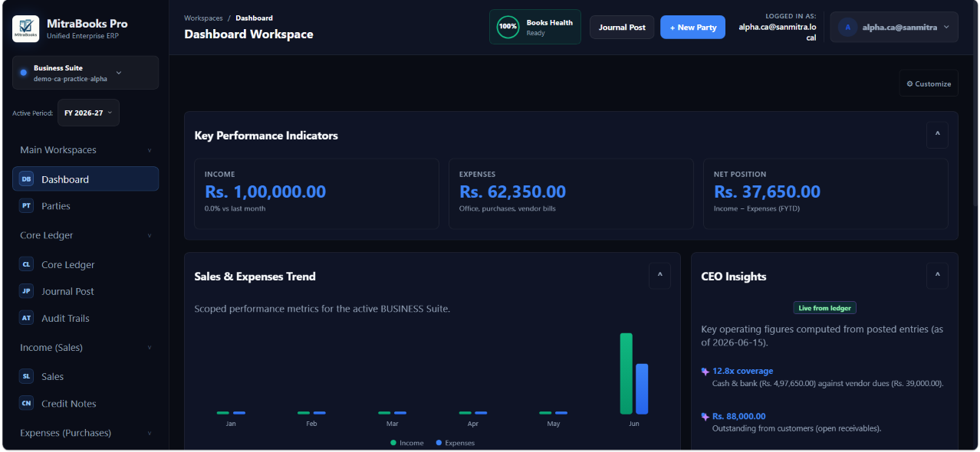Collapse the Key Performance Indicators panel
The height and width of the screenshot is (452, 980).
937,135
